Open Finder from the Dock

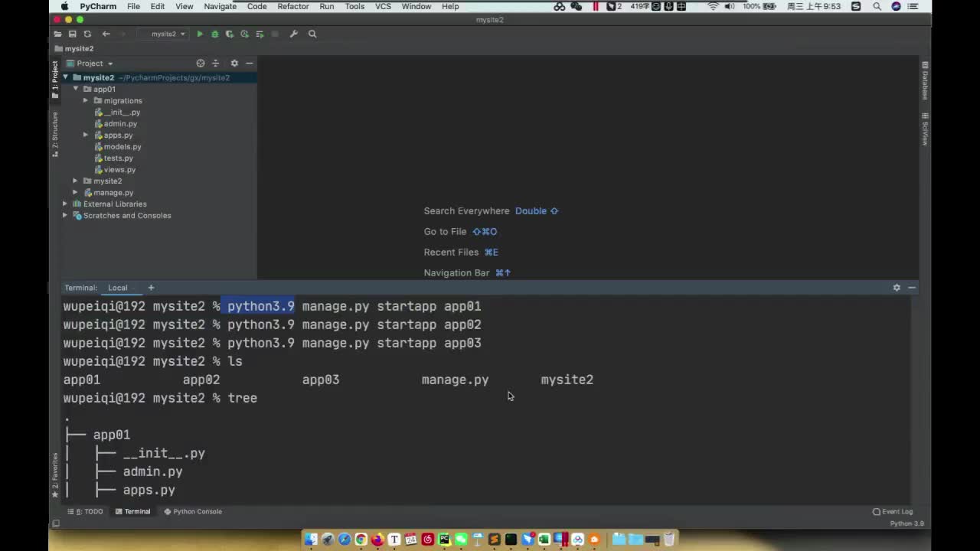[310, 540]
